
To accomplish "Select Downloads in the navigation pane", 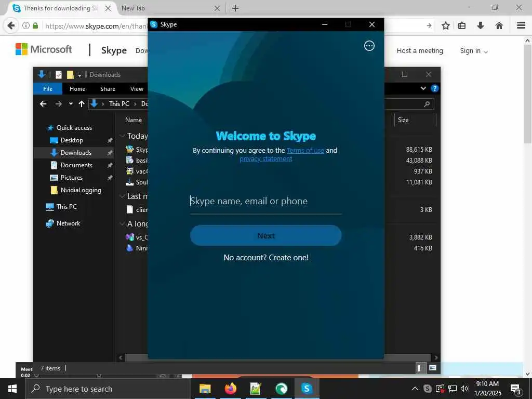I will pyautogui.click(x=76, y=153).
